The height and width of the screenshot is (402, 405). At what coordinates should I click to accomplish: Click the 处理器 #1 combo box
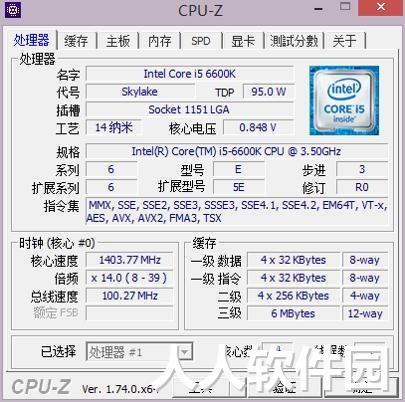click(x=139, y=352)
